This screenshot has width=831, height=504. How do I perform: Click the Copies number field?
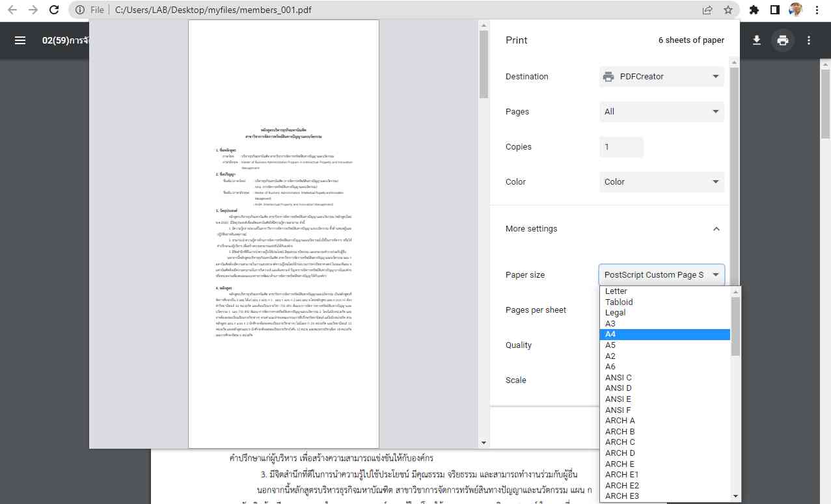(x=621, y=147)
